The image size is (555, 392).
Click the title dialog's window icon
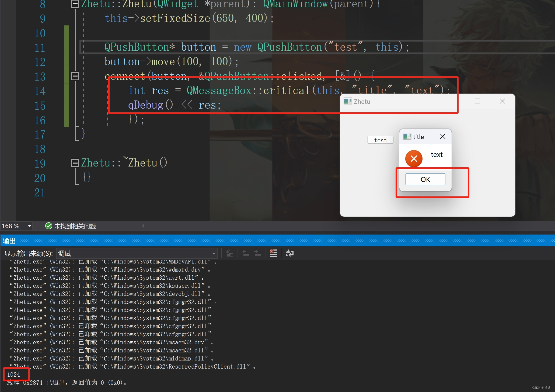click(x=407, y=137)
